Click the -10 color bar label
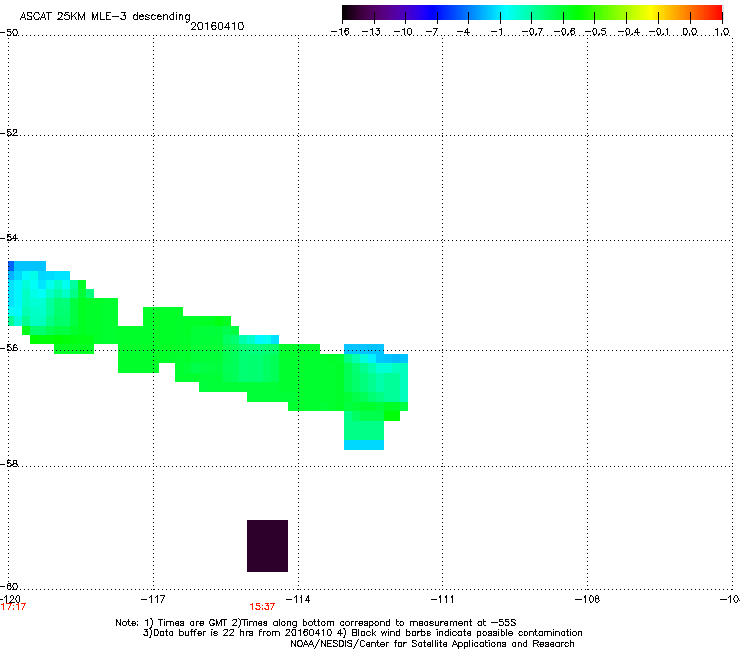Image resolution: width=740 pixels, height=650 pixels. point(403,32)
